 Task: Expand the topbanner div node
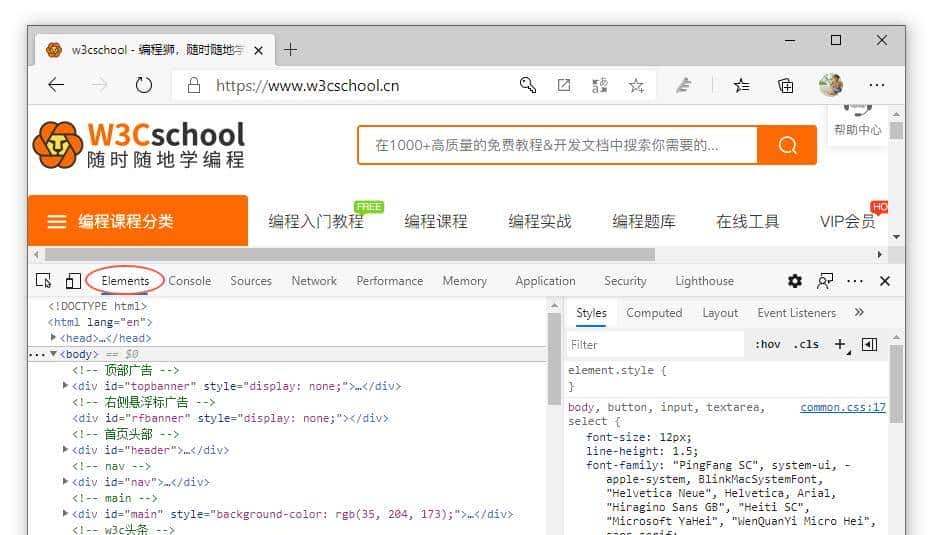coord(65,386)
